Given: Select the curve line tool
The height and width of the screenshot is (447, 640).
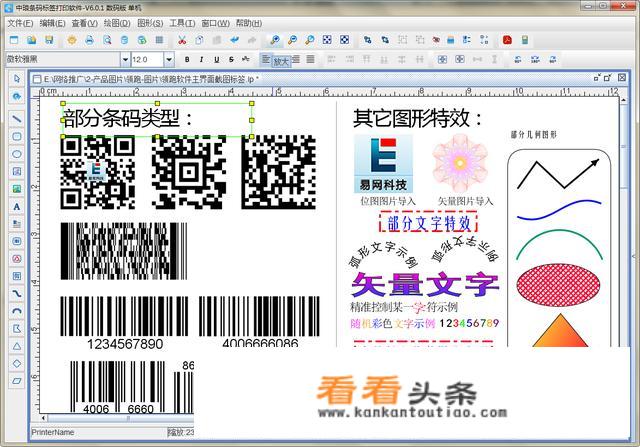Looking at the screenshot, I should tap(17, 294).
